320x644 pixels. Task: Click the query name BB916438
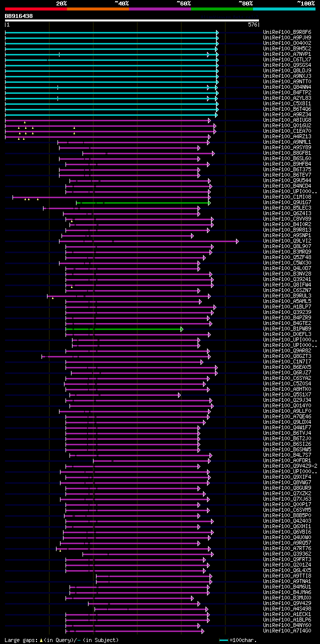(18, 16)
